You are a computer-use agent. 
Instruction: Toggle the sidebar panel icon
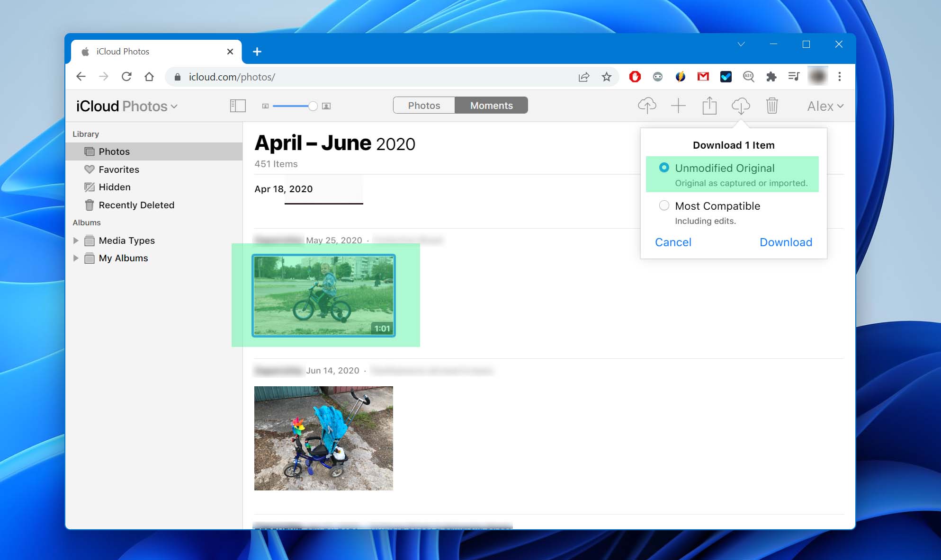238,106
